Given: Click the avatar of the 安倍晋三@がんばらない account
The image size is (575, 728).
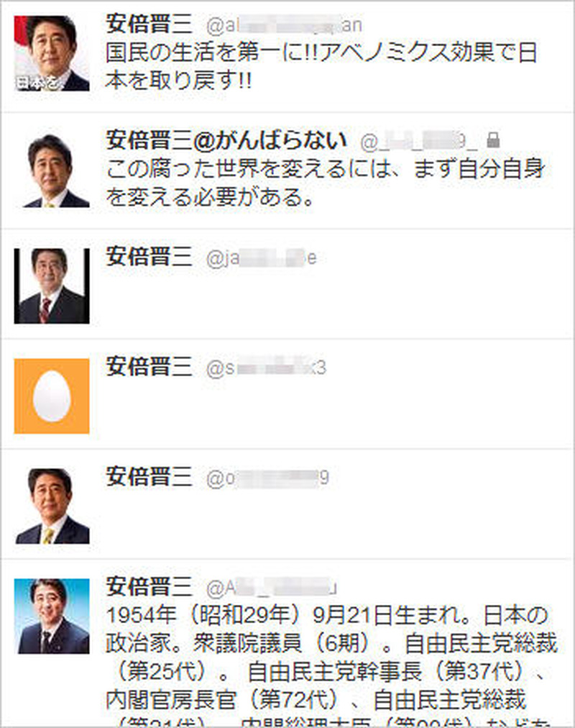Looking at the screenshot, I should click(x=52, y=170).
